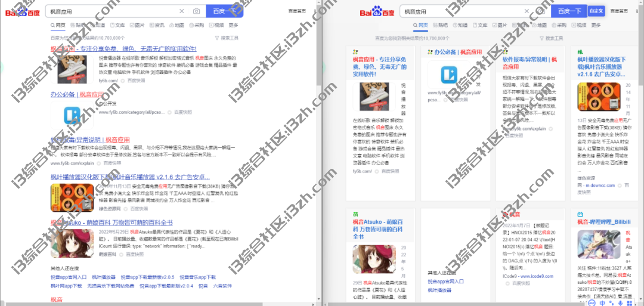
Task: Open 搜索工具 filter in the right window
Action: [x=551, y=38]
